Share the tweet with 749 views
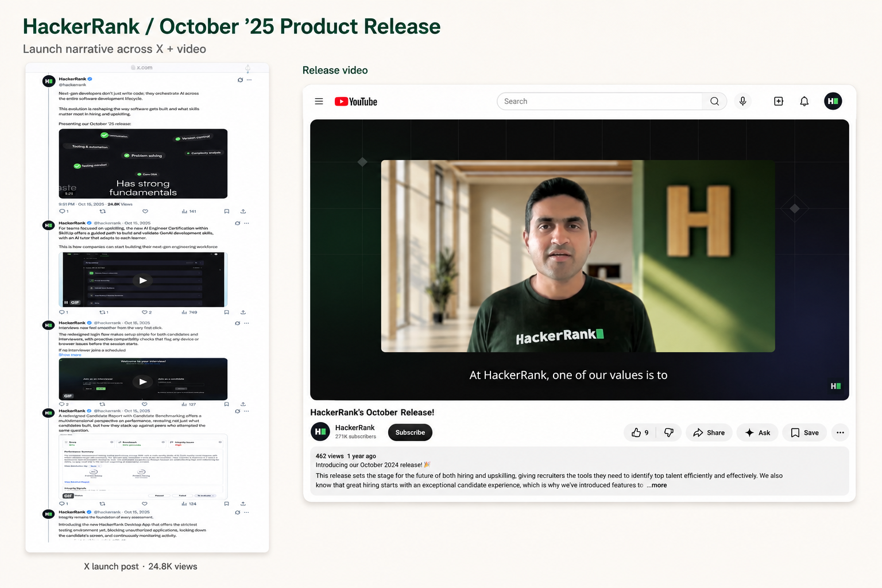Image resolution: width=882 pixels, height=588 pixels. 243,312
